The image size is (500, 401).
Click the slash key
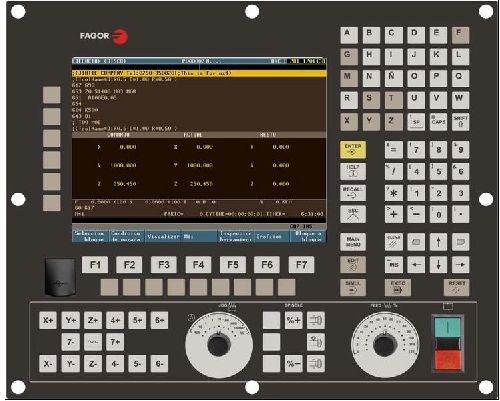pyautogui.click(x=394, y=171)
